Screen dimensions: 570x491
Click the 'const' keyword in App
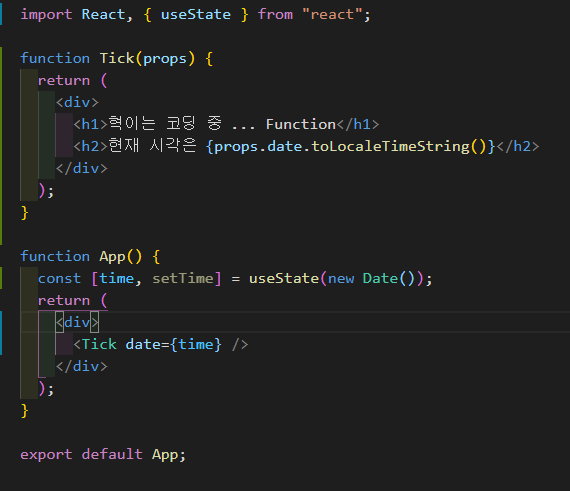[x=59, y=279]
